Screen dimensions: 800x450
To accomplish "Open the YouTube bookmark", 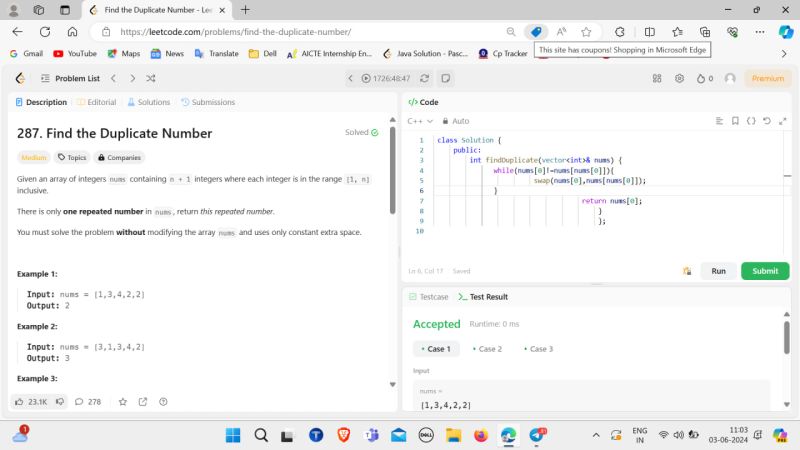I will [74, 54].
